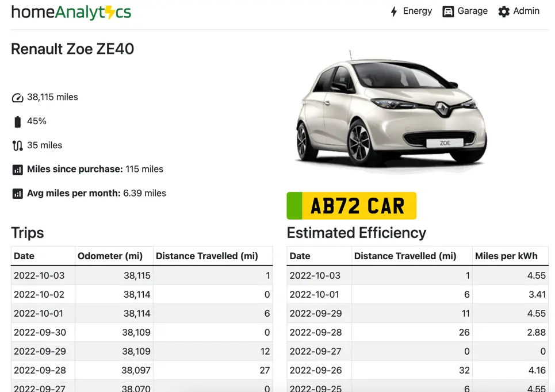Click the Avg miles per month label
The height and width of the screenshot is (392, 555).
[74, 193]
